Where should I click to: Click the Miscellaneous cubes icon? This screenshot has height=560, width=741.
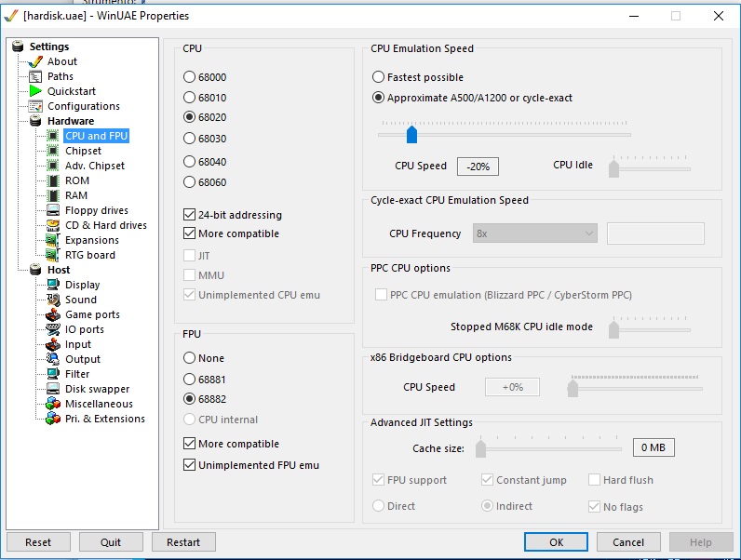point(53,404)
